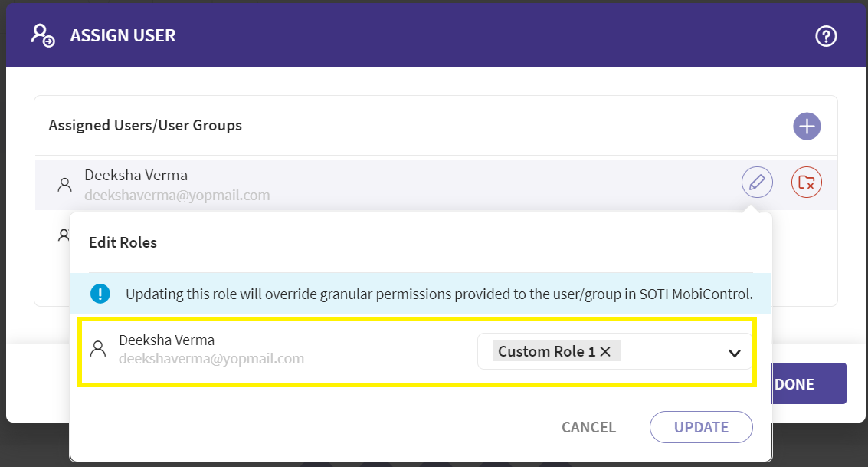Click the Assign User header icon
This screenshot has width=868, height=467.
[42, 36]
